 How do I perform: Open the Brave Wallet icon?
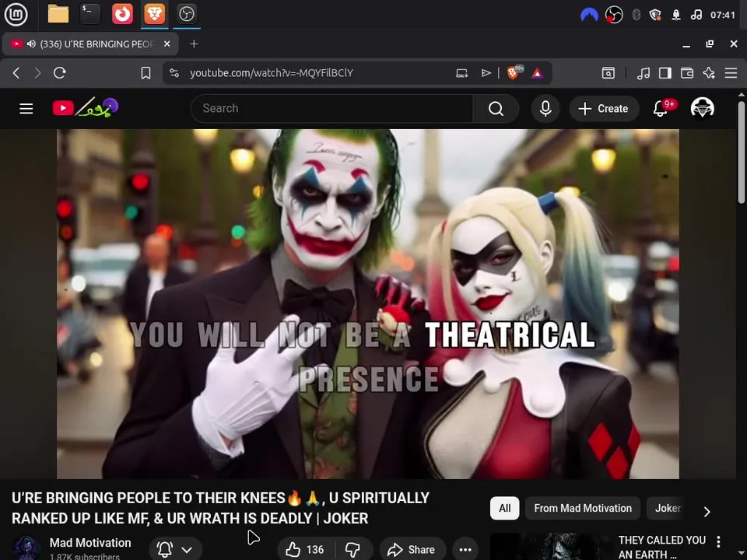pyautogui.click(x=687, y=73)
